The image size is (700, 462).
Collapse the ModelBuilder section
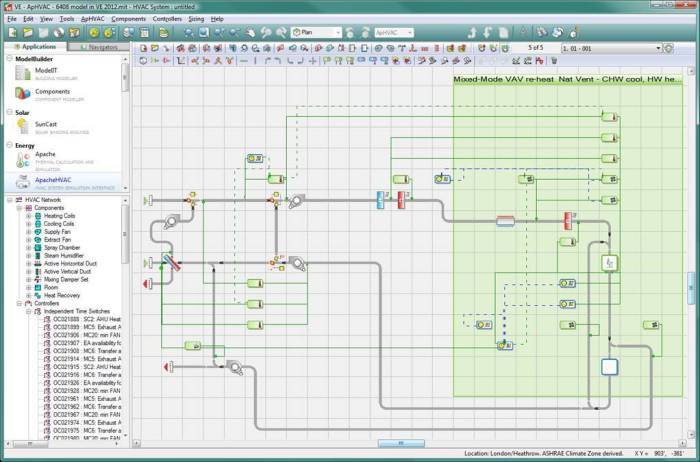coord(9,58)
